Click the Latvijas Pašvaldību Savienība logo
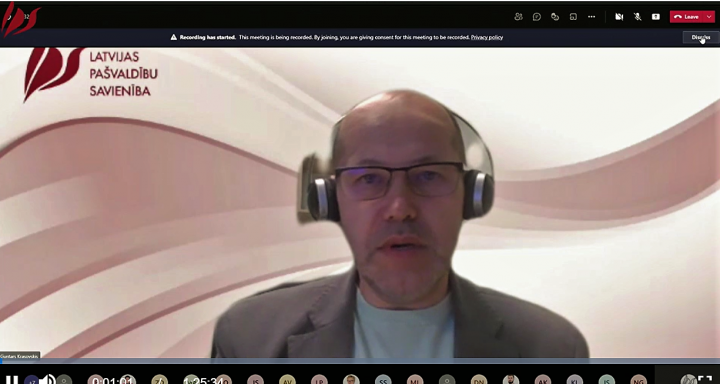Viewport: 720px width, 384px height. 90,73
